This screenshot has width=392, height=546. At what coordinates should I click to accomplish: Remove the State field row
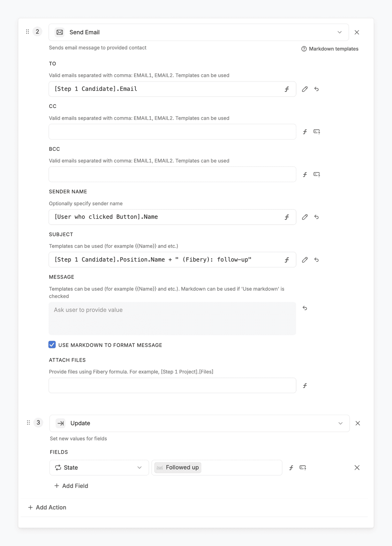pyautogui.click(x=357, y=468)
